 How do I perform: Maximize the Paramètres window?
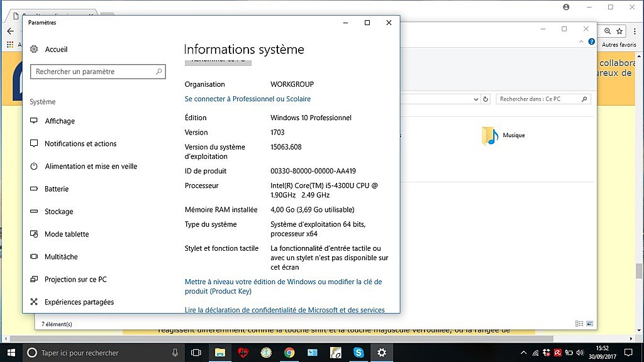[367, 23]
